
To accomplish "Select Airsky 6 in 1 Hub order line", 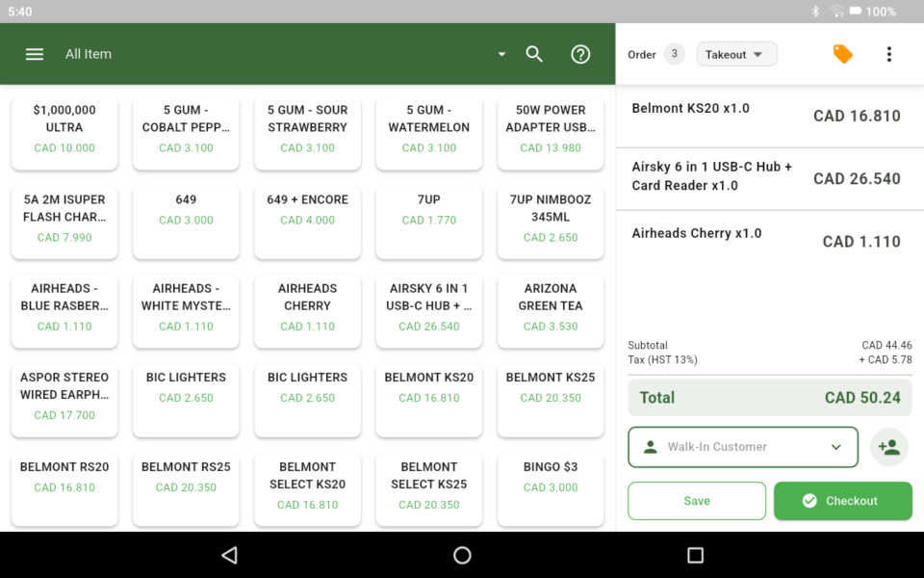I will (770, 179).
